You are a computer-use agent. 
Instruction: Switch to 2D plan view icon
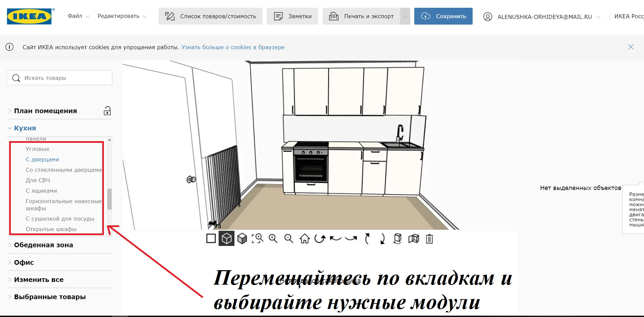click(211, 239)
